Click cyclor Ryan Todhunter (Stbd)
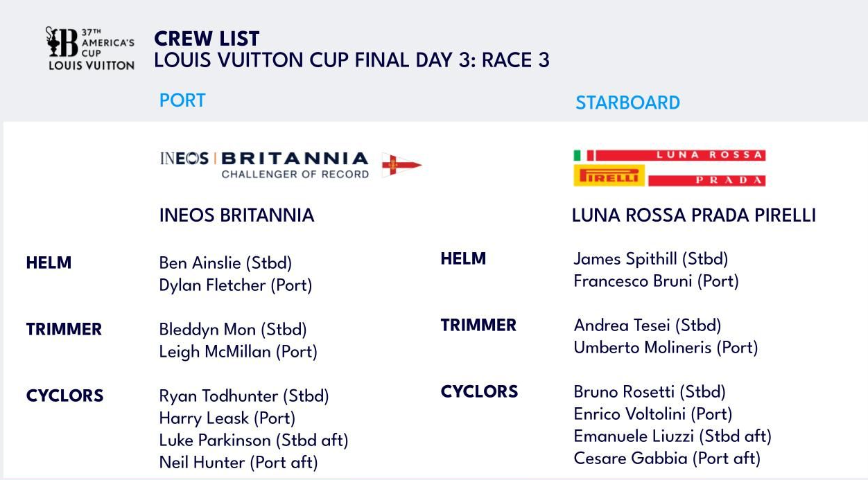868x480 pixels. pos(244,396)
